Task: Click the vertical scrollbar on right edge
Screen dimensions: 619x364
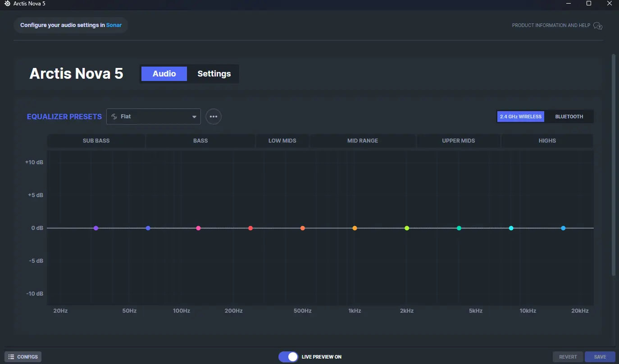Action: (x=614, y=165)
